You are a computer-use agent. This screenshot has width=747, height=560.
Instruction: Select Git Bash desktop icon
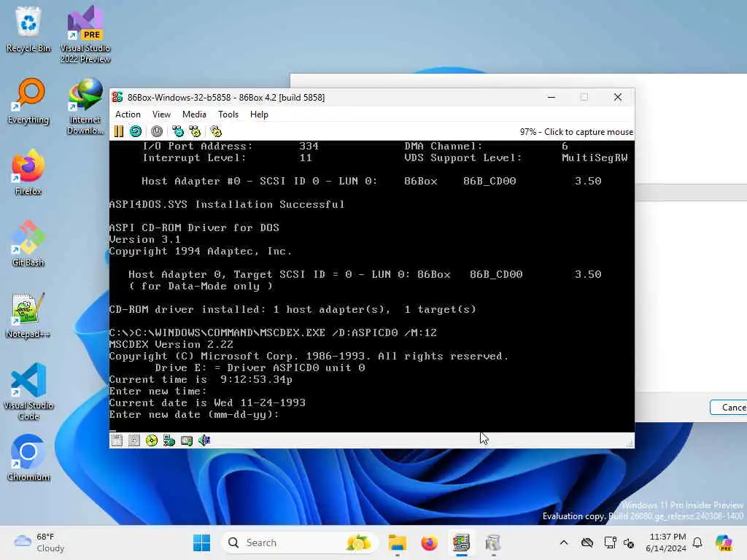(28, 244)
